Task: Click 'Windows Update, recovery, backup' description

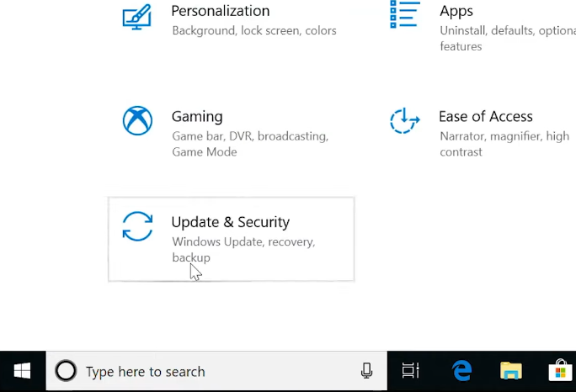Action: [243, 250]
